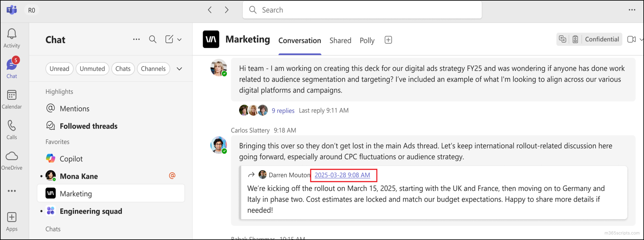Click the Microsoft Teams logo
Viewport: 644px width, 240px height.
[x=12, y=10]
